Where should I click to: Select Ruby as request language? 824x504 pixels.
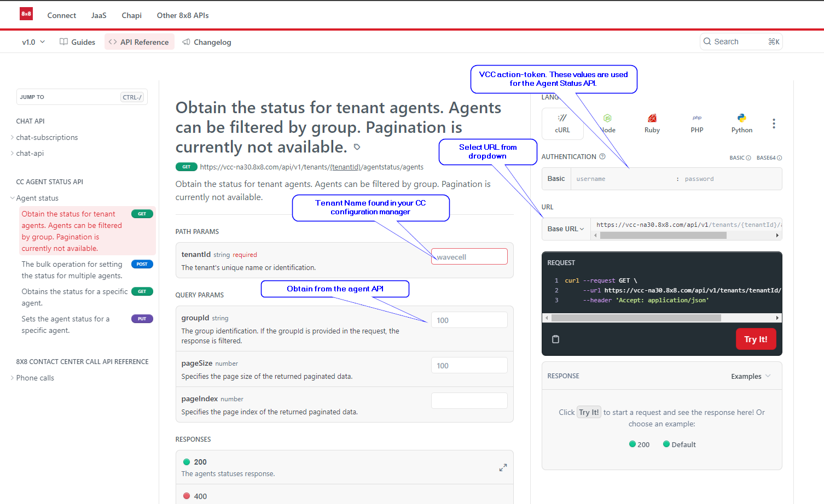coord(652,124)
